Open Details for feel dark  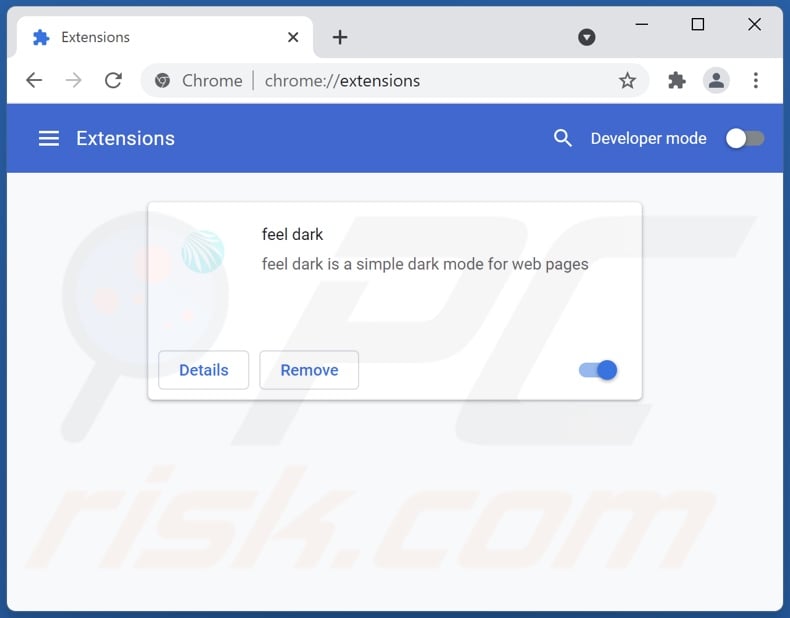click(x=204, y=370)
